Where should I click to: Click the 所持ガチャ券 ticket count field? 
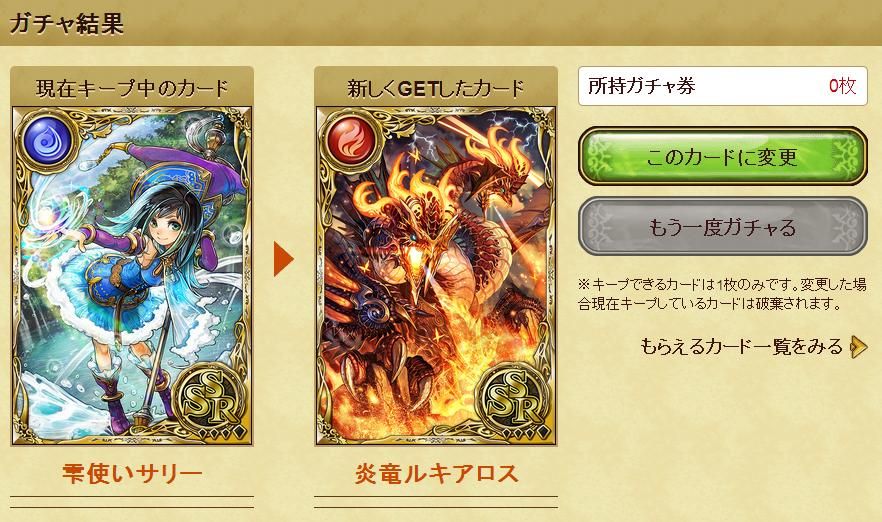click(722, 86)
